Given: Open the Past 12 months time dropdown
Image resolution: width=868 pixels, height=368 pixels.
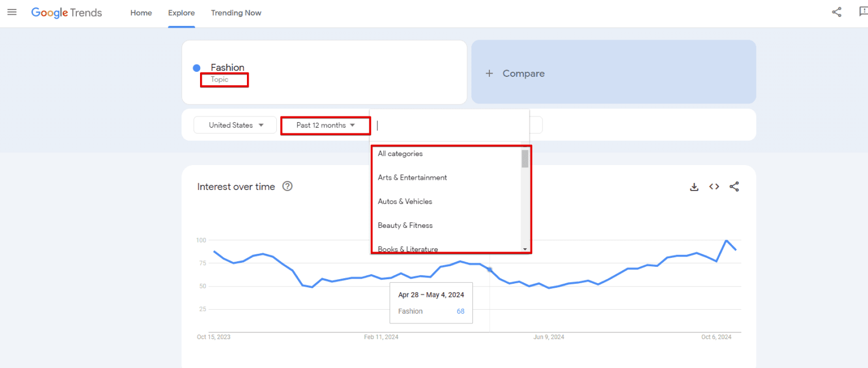Looking at the screenshot, I should click(325, 125).
